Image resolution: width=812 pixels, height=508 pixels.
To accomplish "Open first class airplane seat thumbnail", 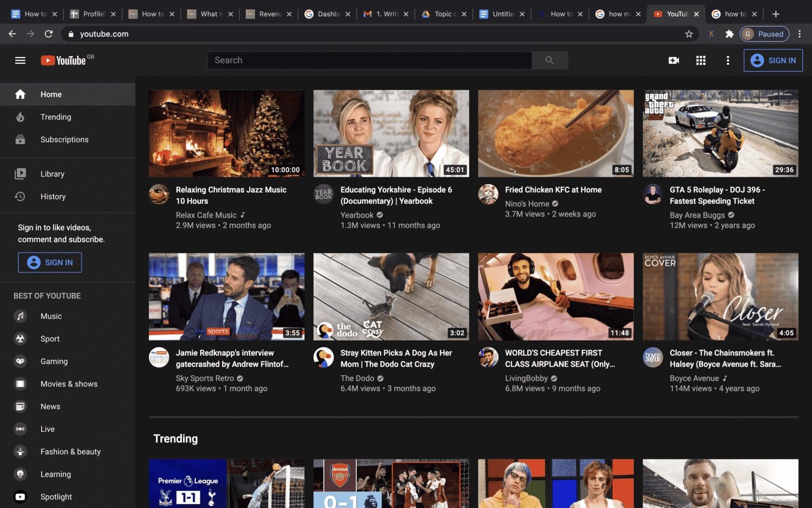I will tap(555, 296).
